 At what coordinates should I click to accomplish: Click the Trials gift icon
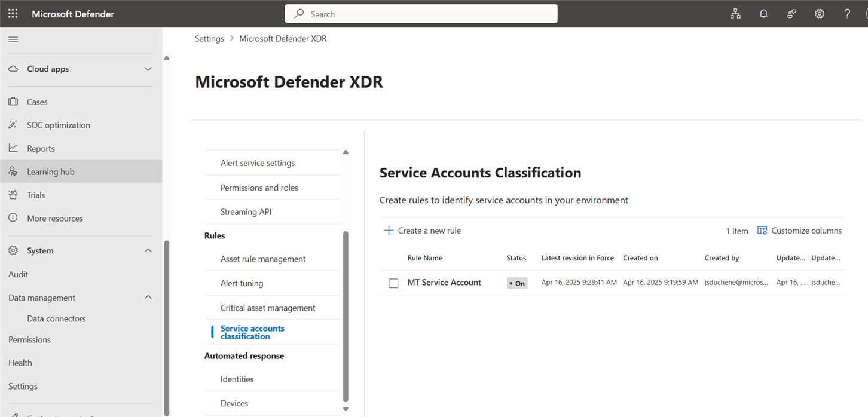pyautogui.click(x=13, y=195)
